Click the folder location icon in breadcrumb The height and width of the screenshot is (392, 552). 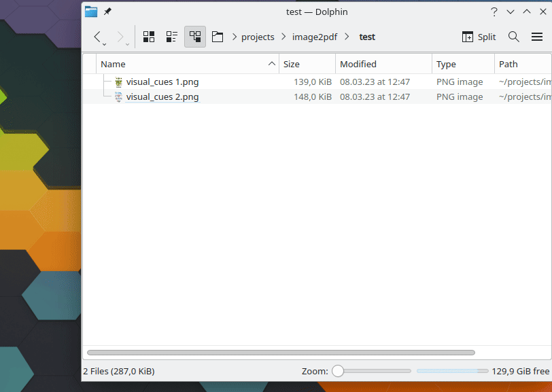(x=218, y=37)
